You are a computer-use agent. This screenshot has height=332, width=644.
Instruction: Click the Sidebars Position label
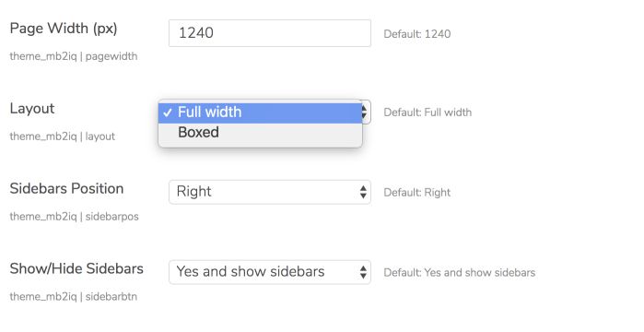pyautogui.click(x=66, y=189)
